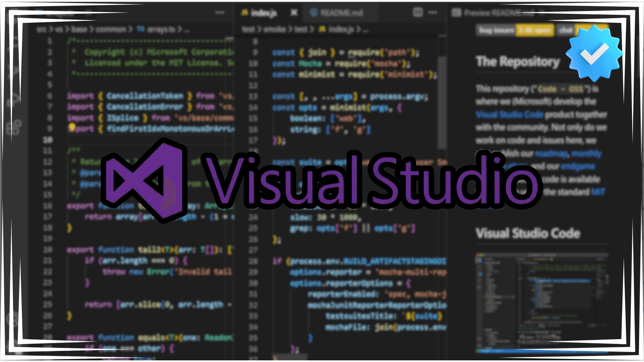Open the MIT license link
The width and height of the screenshot is (644, 362).
point(598,192)
